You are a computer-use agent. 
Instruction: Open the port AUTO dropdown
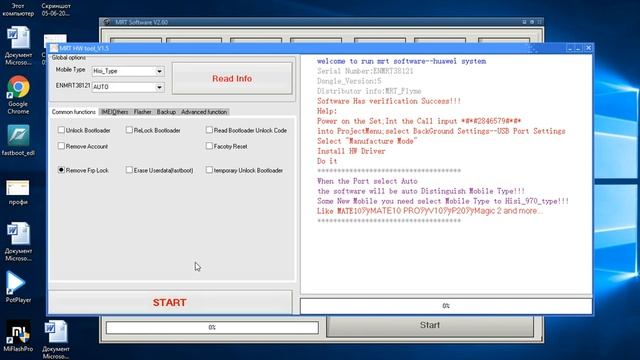160,87
